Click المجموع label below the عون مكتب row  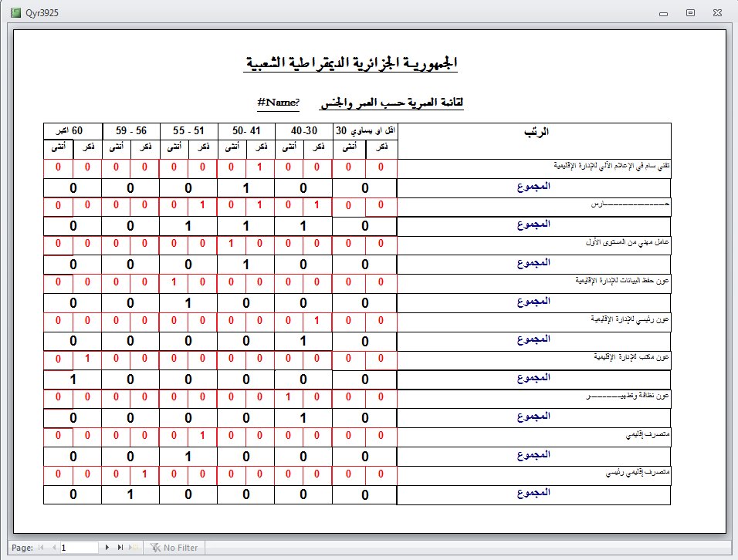(533, 378)
